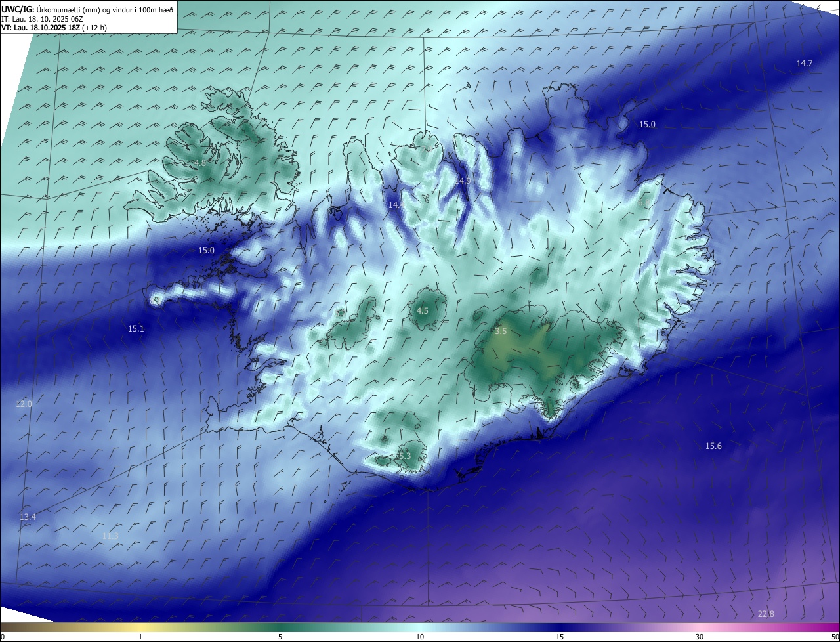This screenshot has width=840, height=642.
Task: Click the 5.3 value label
Action: (404, 456)
